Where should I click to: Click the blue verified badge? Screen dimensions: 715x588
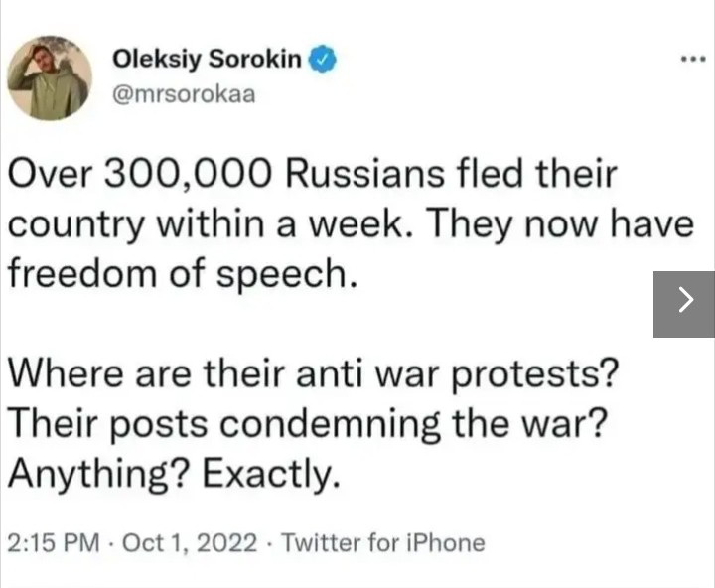[321, 60]
